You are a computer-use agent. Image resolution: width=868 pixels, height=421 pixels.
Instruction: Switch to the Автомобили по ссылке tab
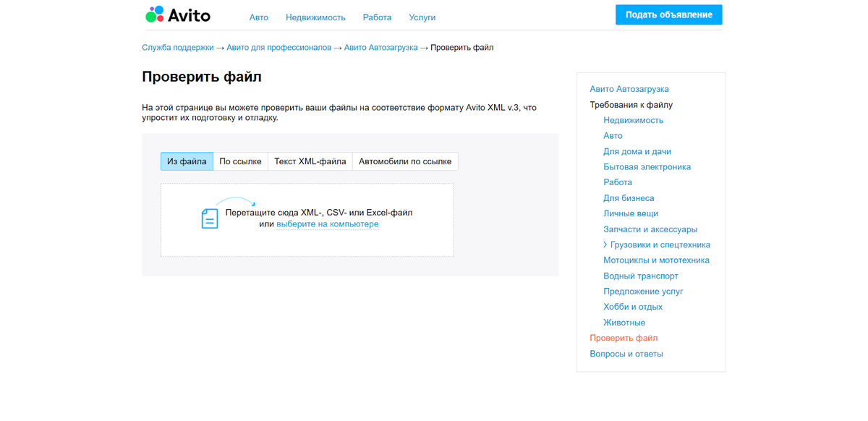(405, 161)
